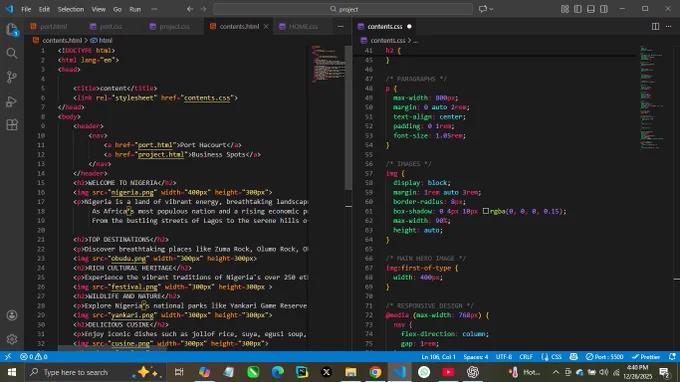
Task: Click Copilot status icon in status bar
Action: pyautogui.click(x=573, y=357)
